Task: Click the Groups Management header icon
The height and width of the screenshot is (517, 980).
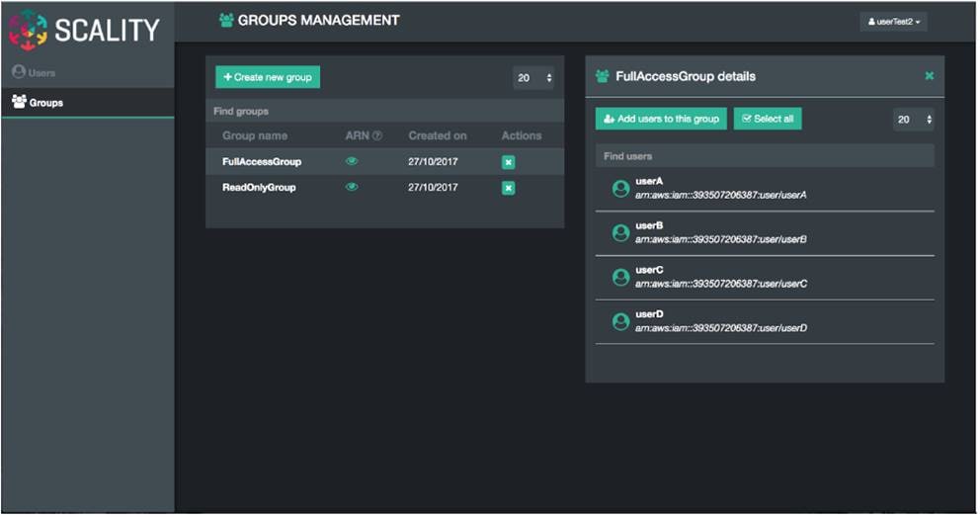Action: pos(226,20)
